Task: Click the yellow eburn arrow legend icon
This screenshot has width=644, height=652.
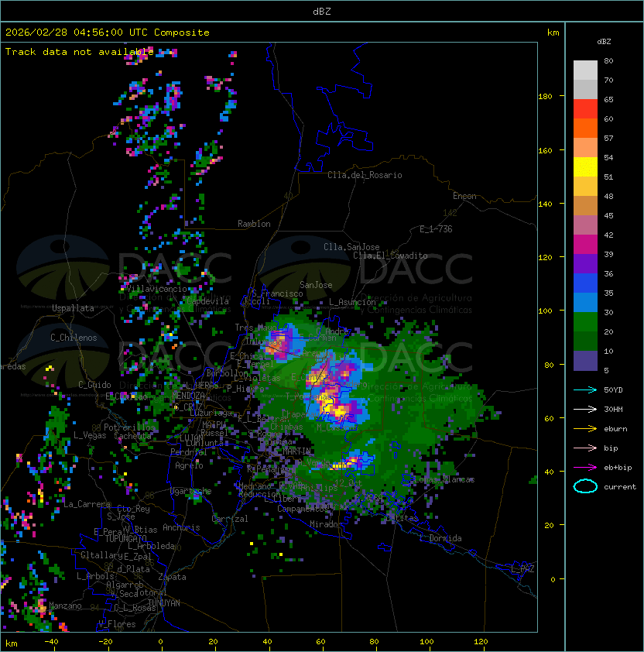Action: tap(585, 429)
